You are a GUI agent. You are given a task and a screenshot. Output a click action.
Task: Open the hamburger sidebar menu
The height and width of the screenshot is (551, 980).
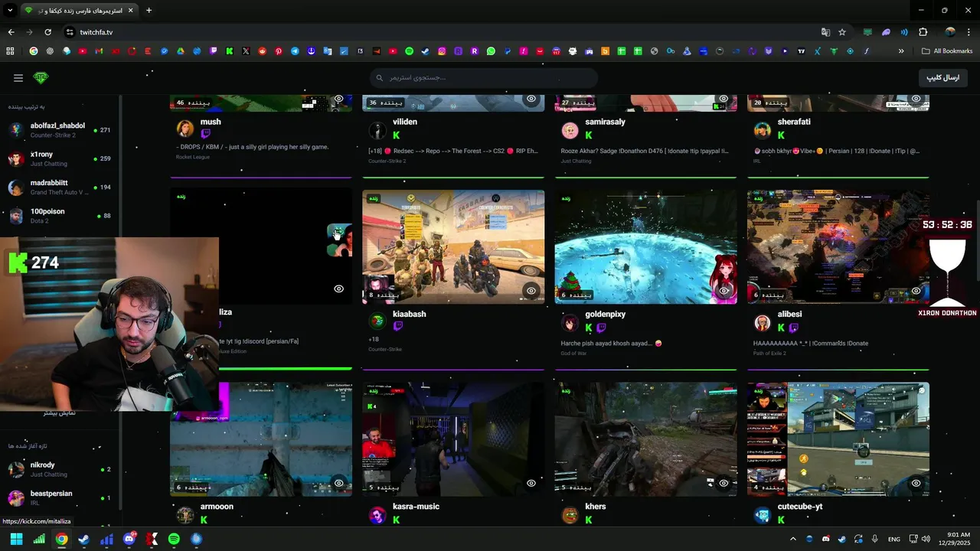18,78
